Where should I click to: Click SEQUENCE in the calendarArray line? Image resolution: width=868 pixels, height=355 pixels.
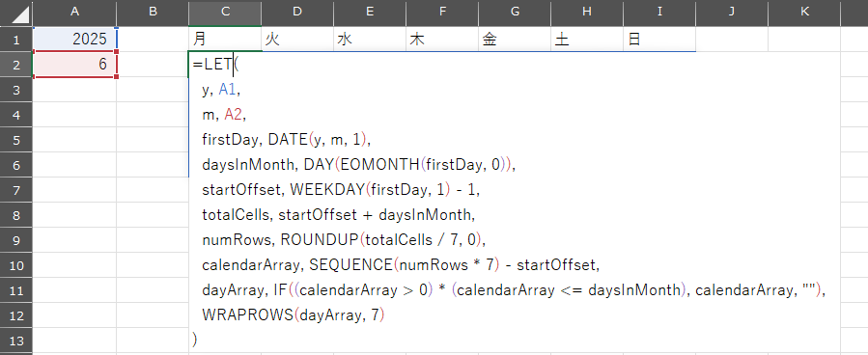pos(350,265)
